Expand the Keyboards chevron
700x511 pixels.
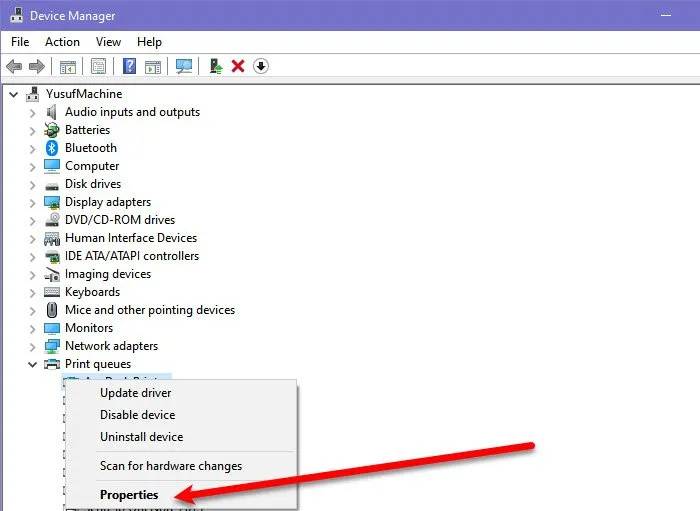[x=32, y=293]
